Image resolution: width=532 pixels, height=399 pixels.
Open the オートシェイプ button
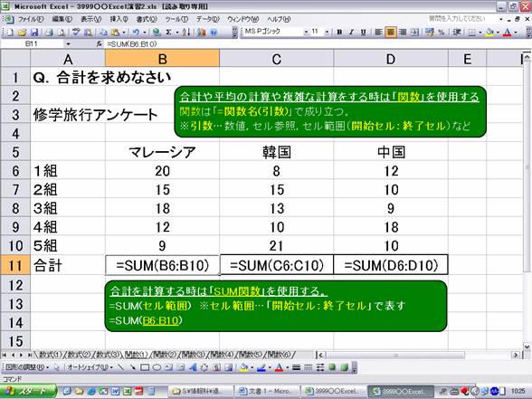pos(90,367)
